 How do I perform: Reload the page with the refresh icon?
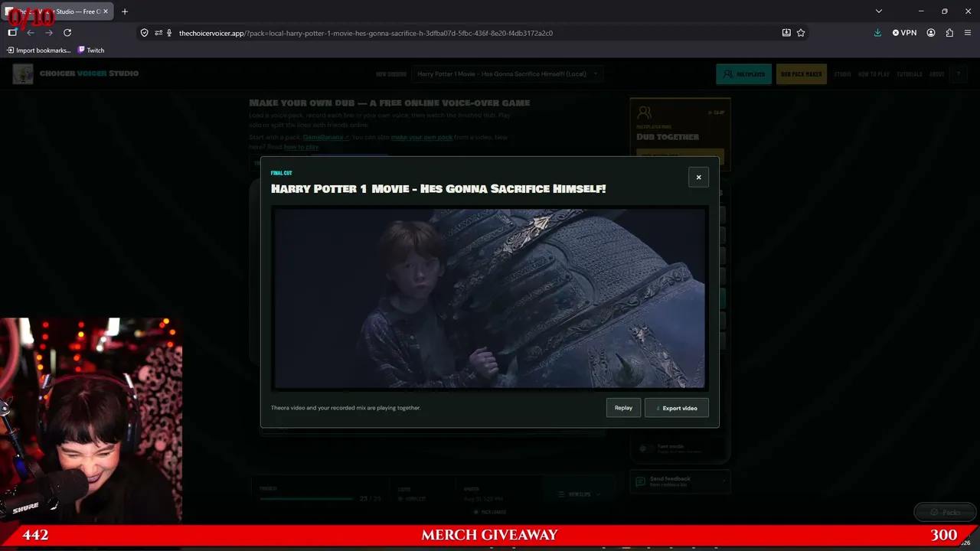[67, 33]
